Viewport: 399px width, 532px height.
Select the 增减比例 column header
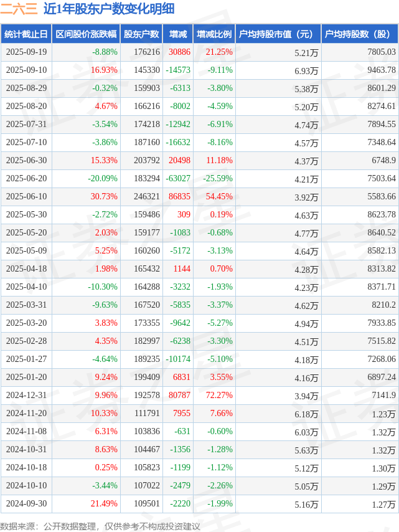coord(214,34)
